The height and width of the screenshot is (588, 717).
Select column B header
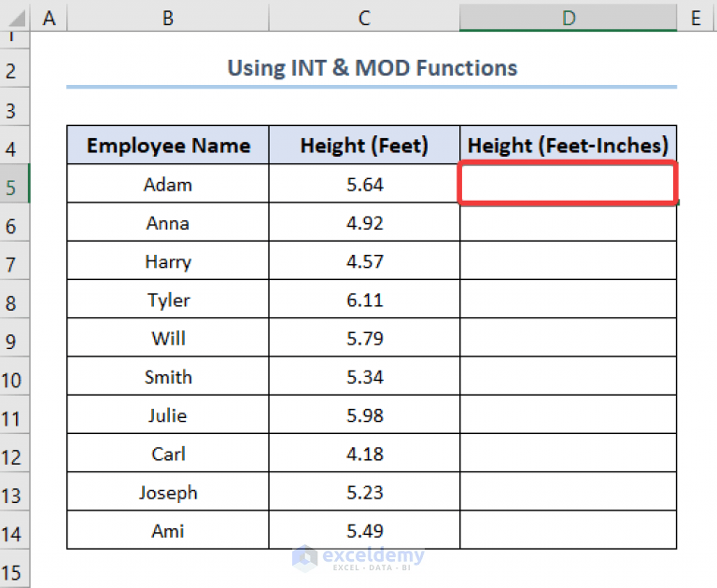tap(168, 19)
